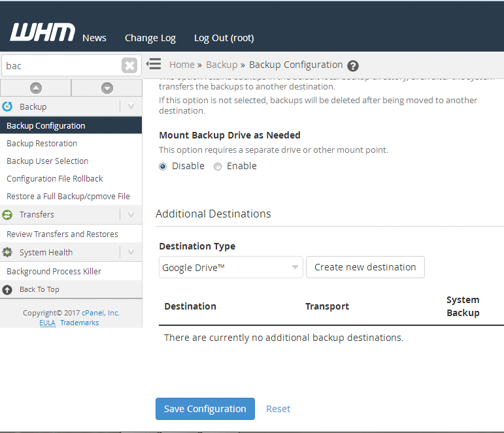Click the Backup section header label

33,106
